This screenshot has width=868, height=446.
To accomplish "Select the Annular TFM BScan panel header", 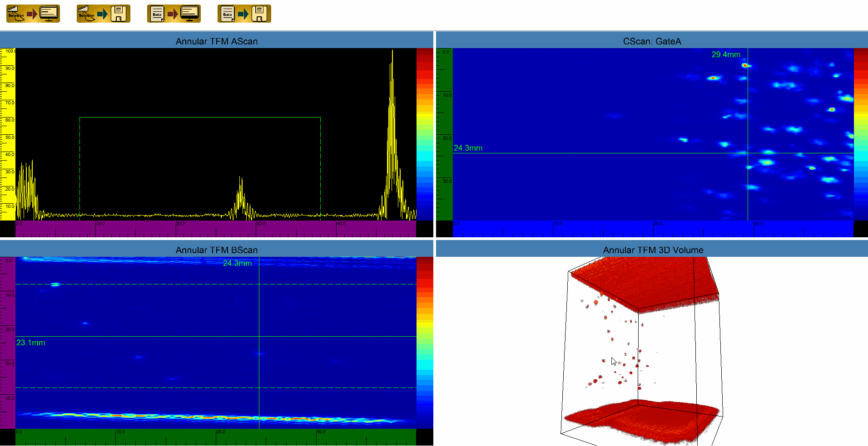I will [217, 250].
